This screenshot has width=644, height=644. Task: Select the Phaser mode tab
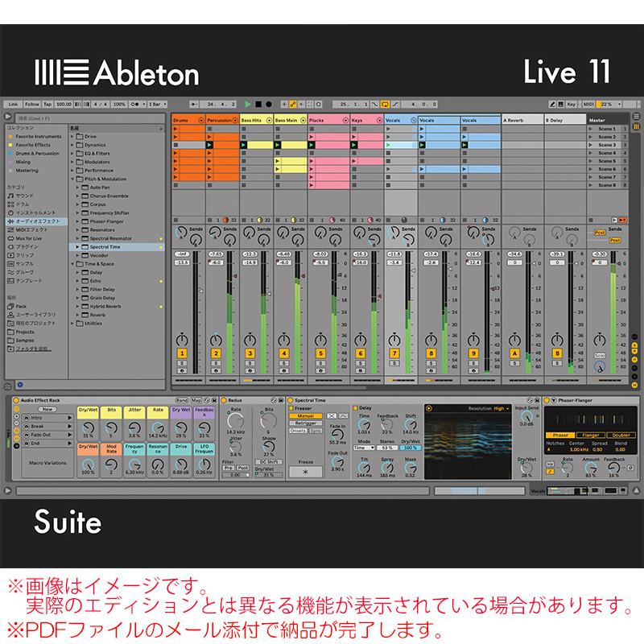[560, 435]
